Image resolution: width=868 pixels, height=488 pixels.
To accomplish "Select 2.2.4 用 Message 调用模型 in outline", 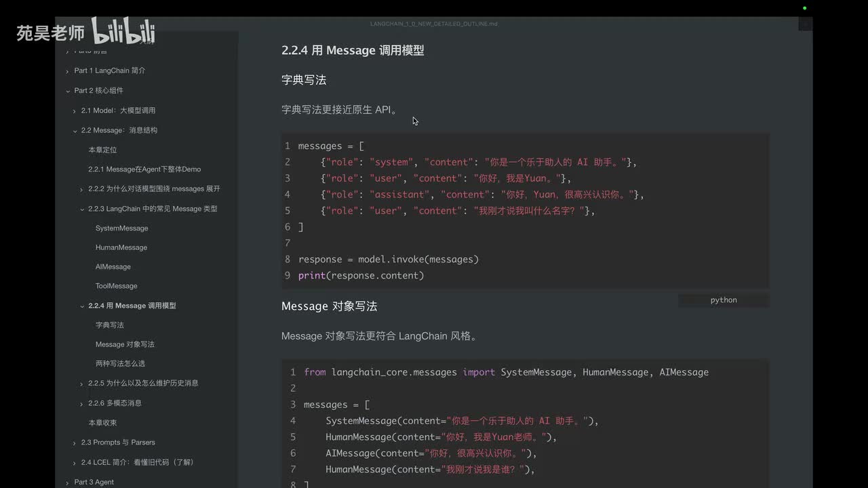I will click(132, 306).
